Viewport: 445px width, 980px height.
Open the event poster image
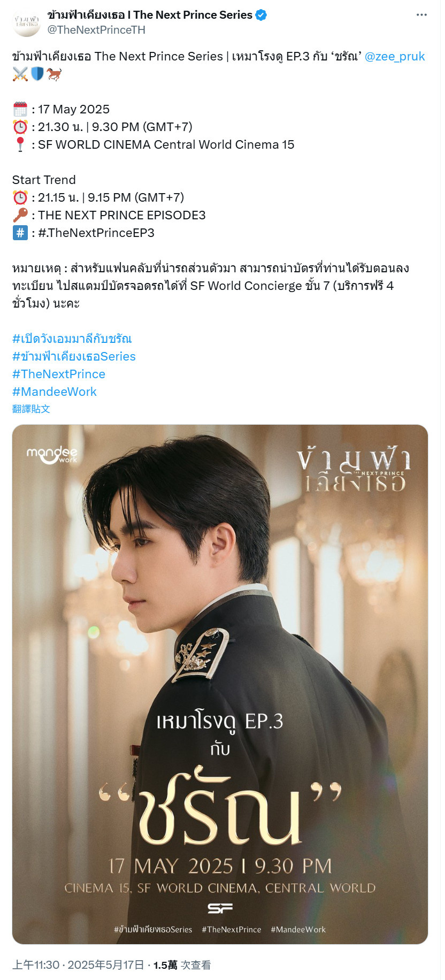point(220,684)
